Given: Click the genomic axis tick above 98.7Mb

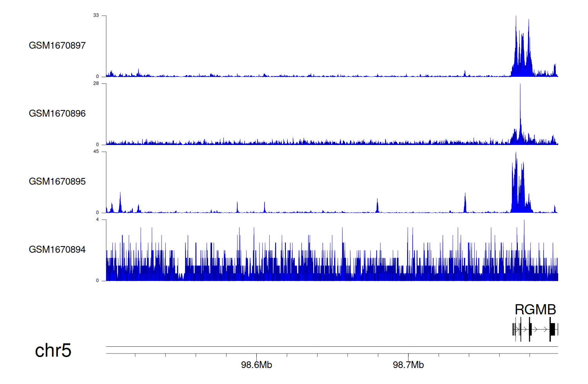Looking at the screenshot, I should (408, 355).
